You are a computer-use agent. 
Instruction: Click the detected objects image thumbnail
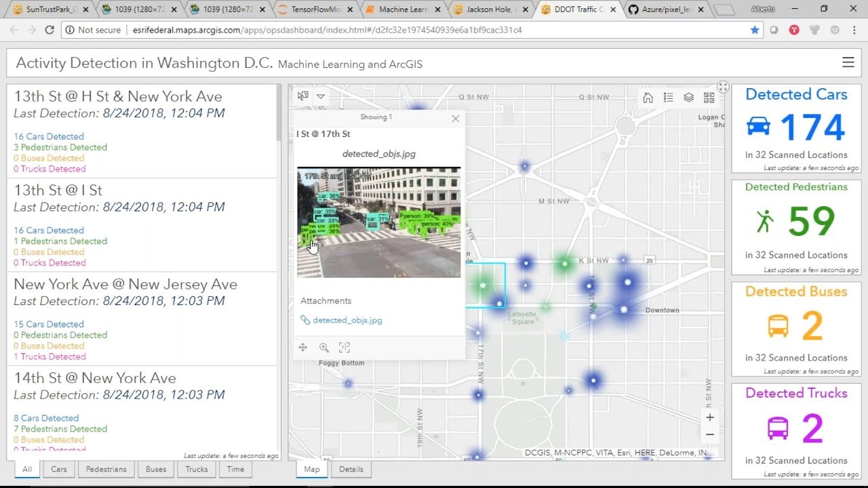click(378, 222)
